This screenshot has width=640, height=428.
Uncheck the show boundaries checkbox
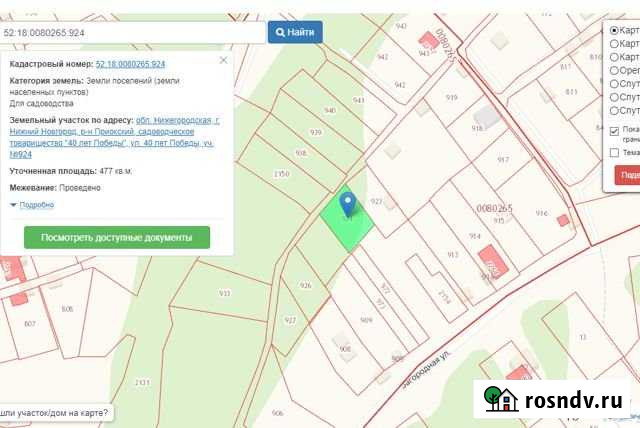click(614, 131)
